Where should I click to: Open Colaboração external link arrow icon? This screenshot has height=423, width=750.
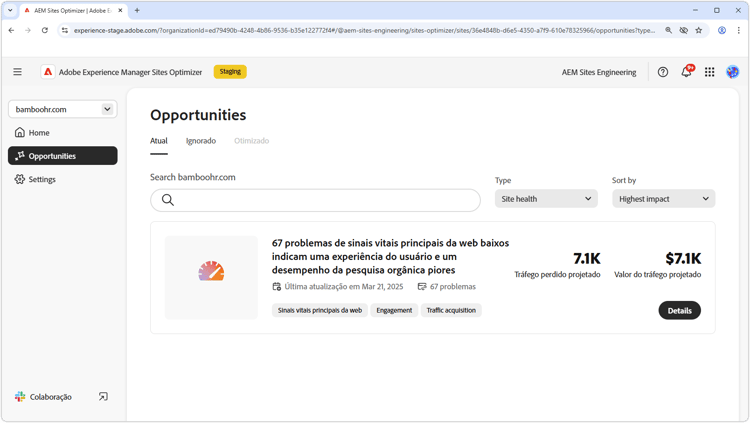tap(103, 397)
